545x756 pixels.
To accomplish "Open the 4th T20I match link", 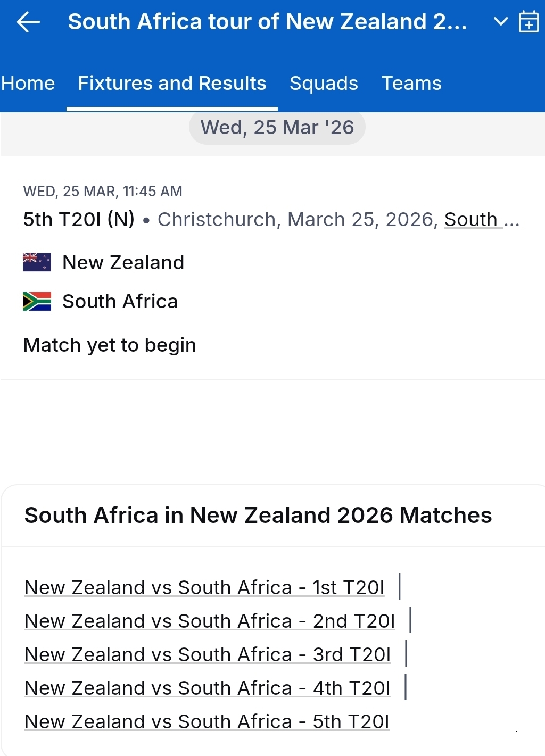I will coord(208,688).
